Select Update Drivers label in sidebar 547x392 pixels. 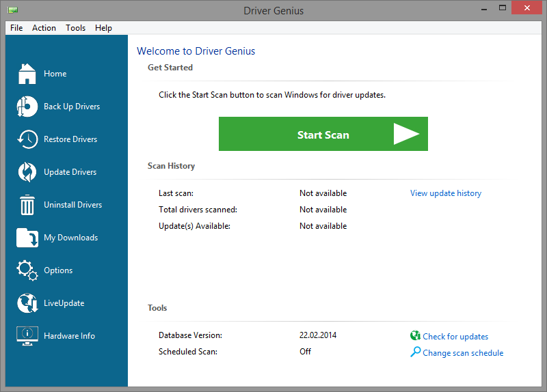point(70,172)
